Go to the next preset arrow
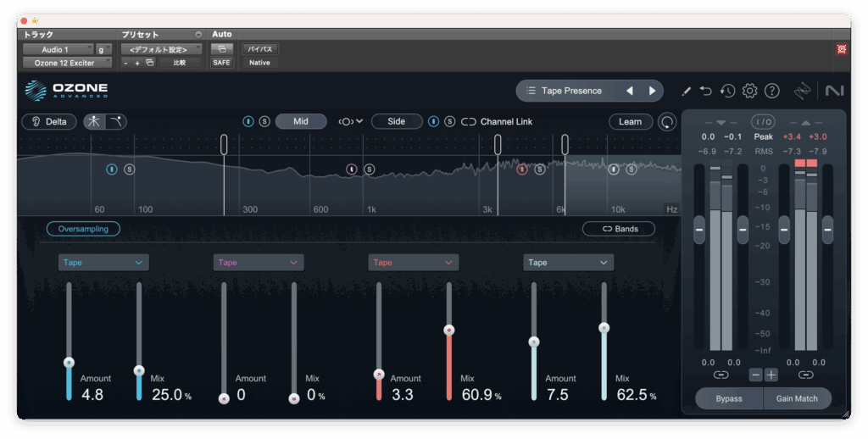Viewport: 868px width, 439px height. point(652,91)
